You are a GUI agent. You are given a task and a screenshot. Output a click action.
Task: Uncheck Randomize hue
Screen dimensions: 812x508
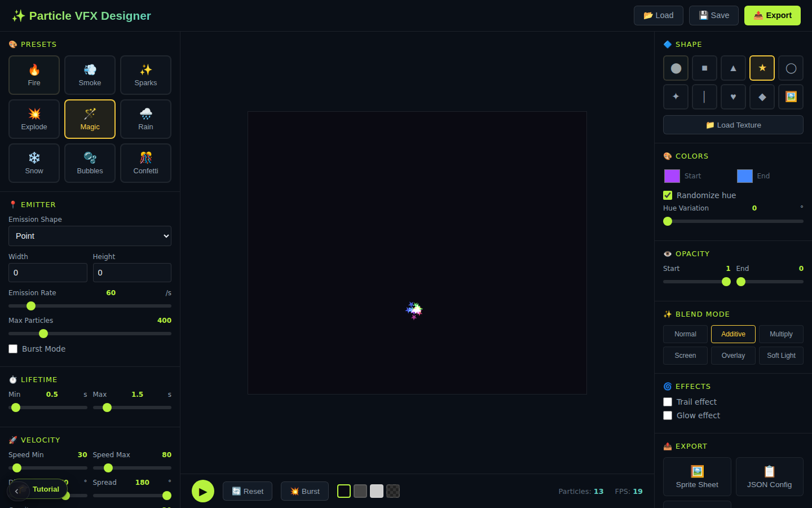(668, 195)
